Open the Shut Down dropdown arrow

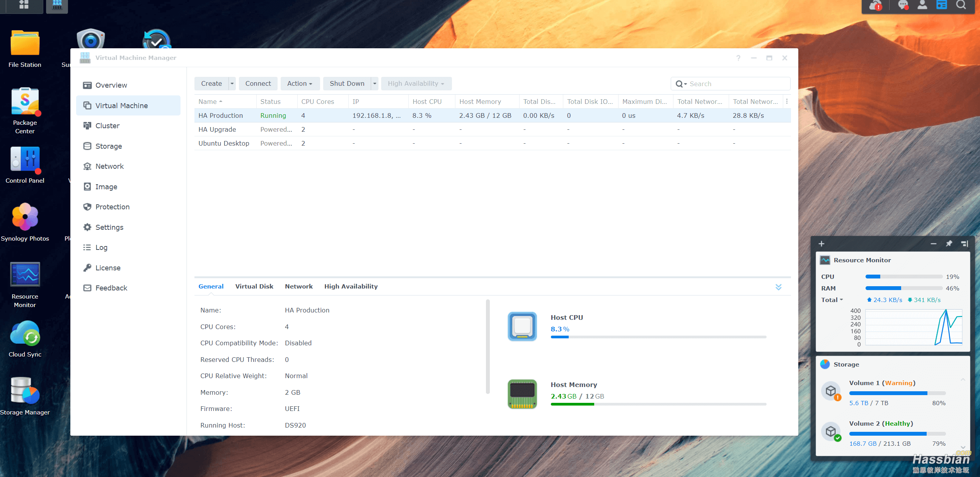[375, 83]
